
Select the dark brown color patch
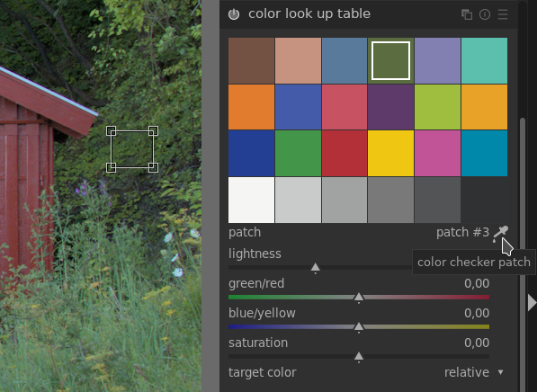[251, 60]
